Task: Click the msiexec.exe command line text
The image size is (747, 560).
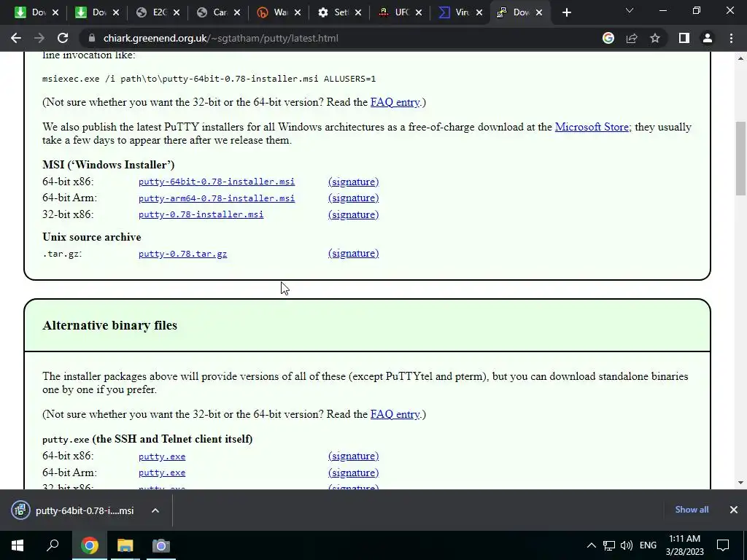Action: point(209,79)
